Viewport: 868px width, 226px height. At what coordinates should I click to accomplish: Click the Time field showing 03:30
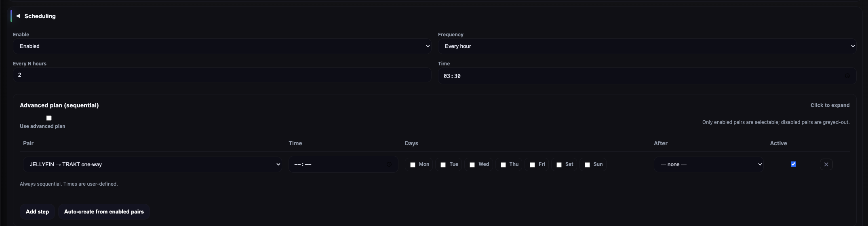647,76
